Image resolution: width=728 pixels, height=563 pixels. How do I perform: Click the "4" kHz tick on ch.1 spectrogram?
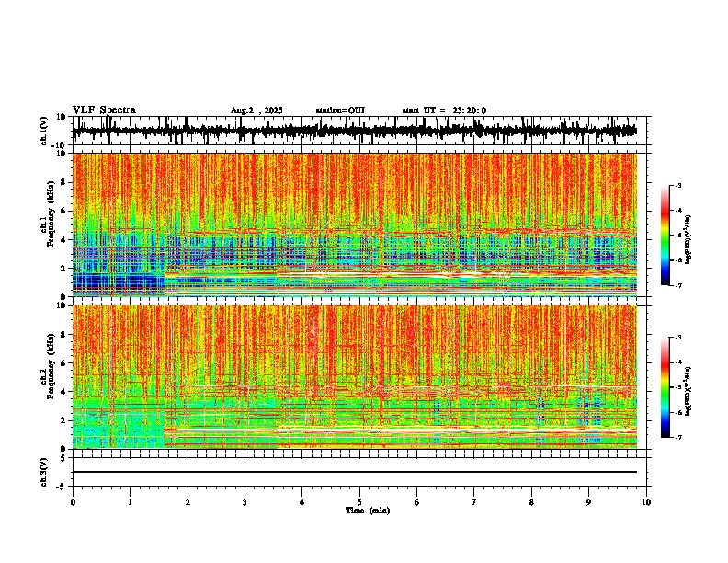point(64,240)
